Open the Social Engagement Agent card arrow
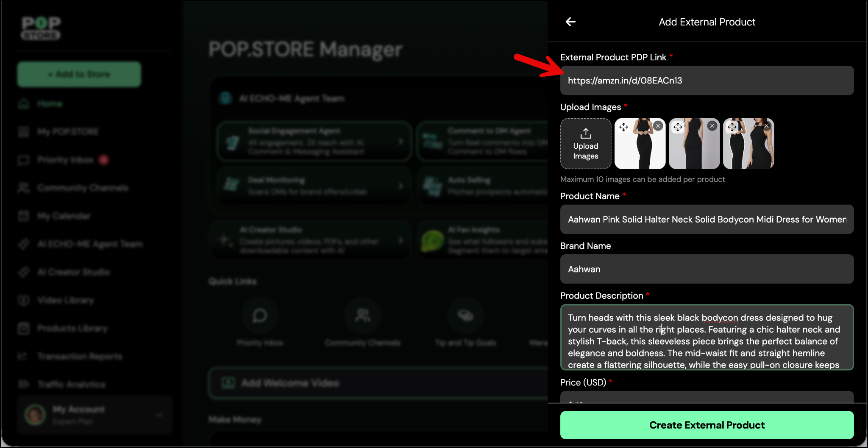 tap(401, 142)
